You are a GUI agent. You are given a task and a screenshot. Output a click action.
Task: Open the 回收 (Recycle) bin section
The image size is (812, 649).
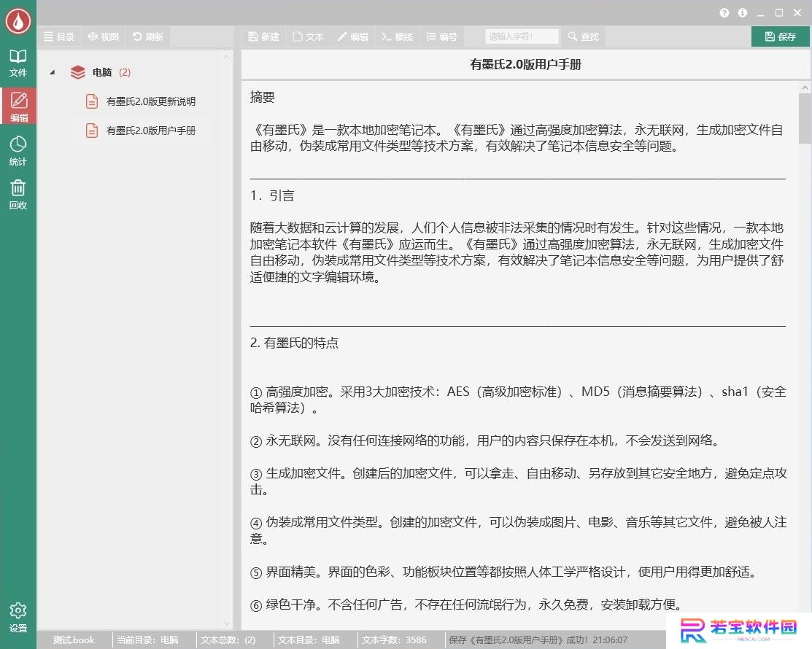coord(18,194)
